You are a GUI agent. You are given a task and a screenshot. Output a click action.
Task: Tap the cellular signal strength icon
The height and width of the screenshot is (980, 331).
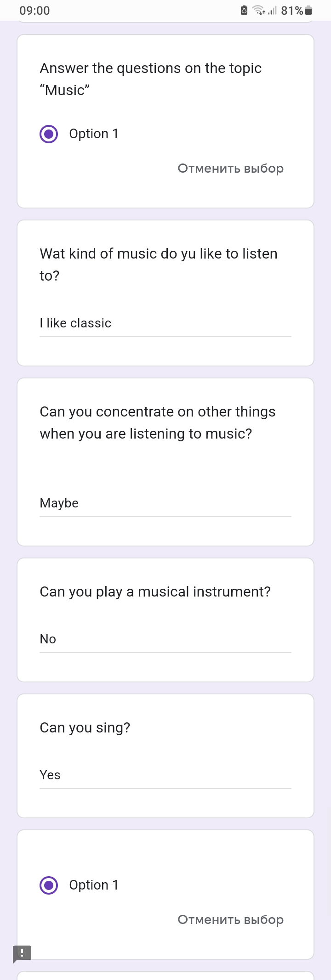coord(273,11)
